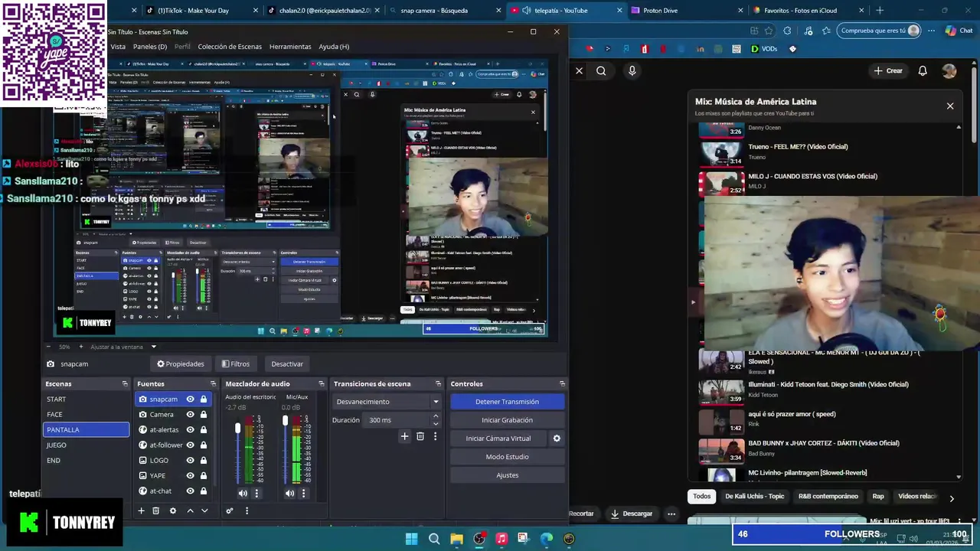
Task: Move the selected source down in Fuentes
Action: tap(204, 510)
